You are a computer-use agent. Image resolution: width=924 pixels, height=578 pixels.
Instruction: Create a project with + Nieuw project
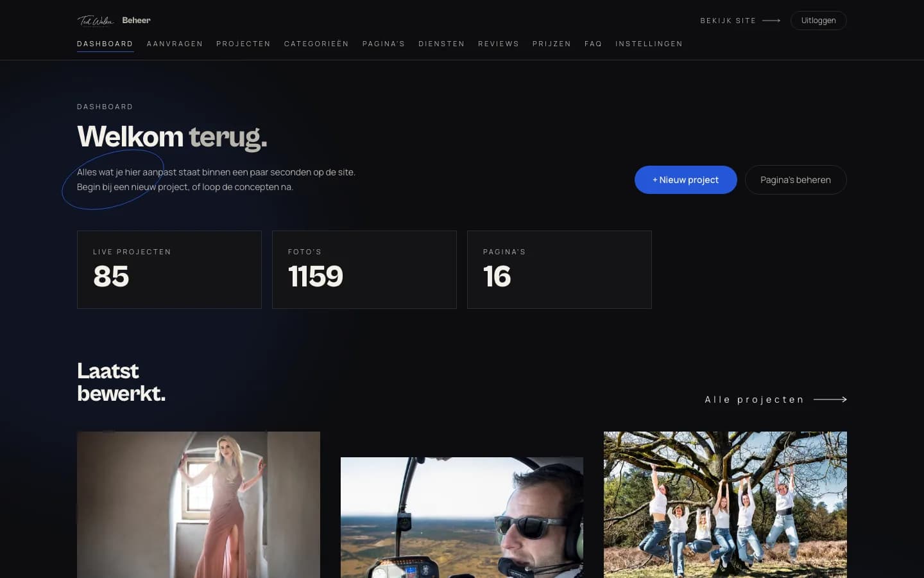pyautogui.click(x=685, y=180)
